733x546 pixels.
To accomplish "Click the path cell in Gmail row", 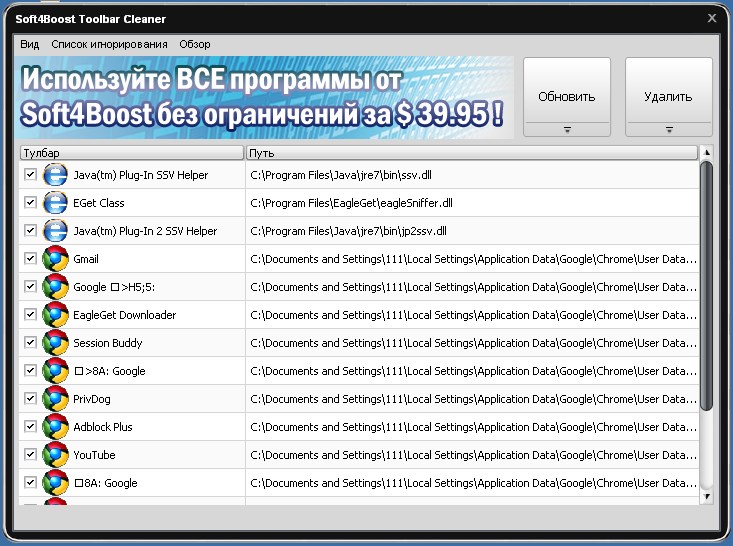I will click(x=473, y=259).
